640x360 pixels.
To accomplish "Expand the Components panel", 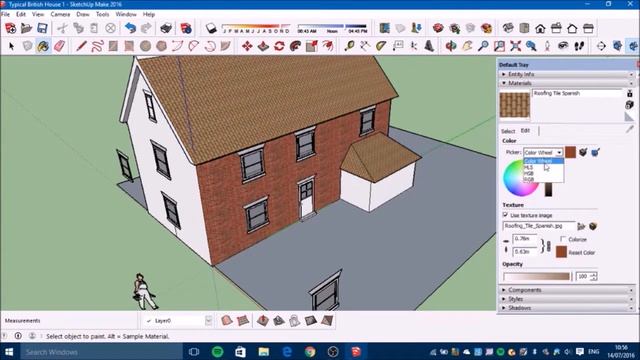I will [566, 290].
